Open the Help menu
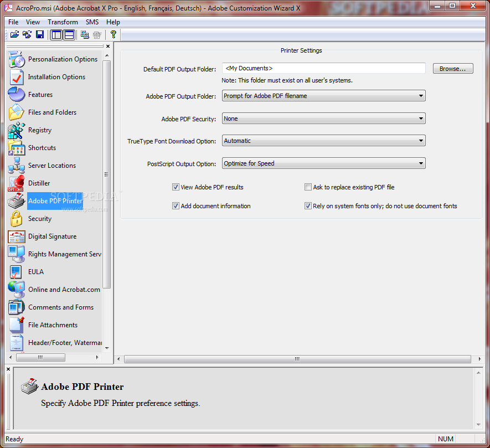The height and width of the screenshot is (448, 490). 113,22
